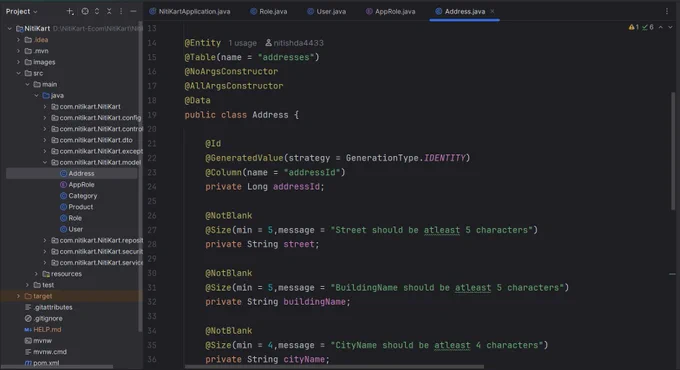Click IDENTITY constant on line 22

445,158
